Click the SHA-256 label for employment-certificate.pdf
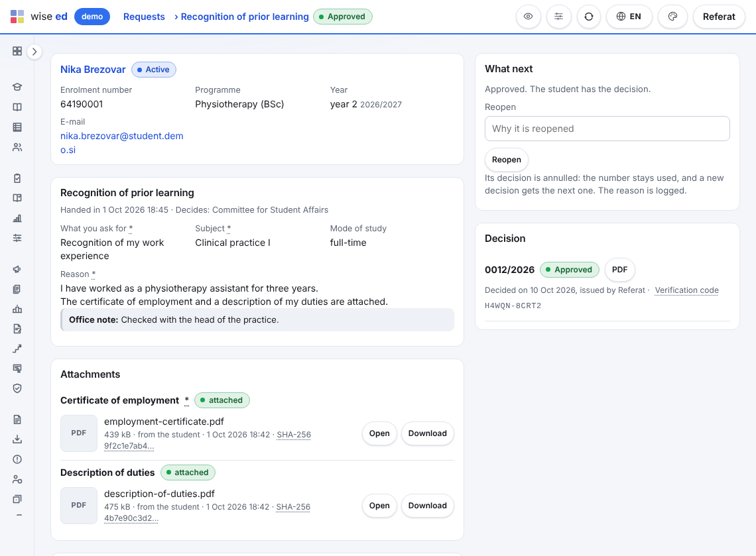 click(x=294, y=435)
